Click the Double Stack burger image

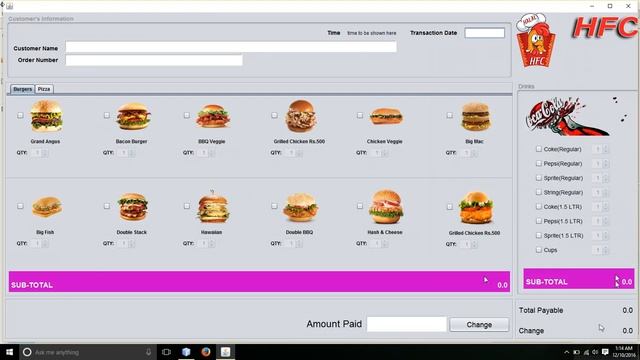(133, 207)
